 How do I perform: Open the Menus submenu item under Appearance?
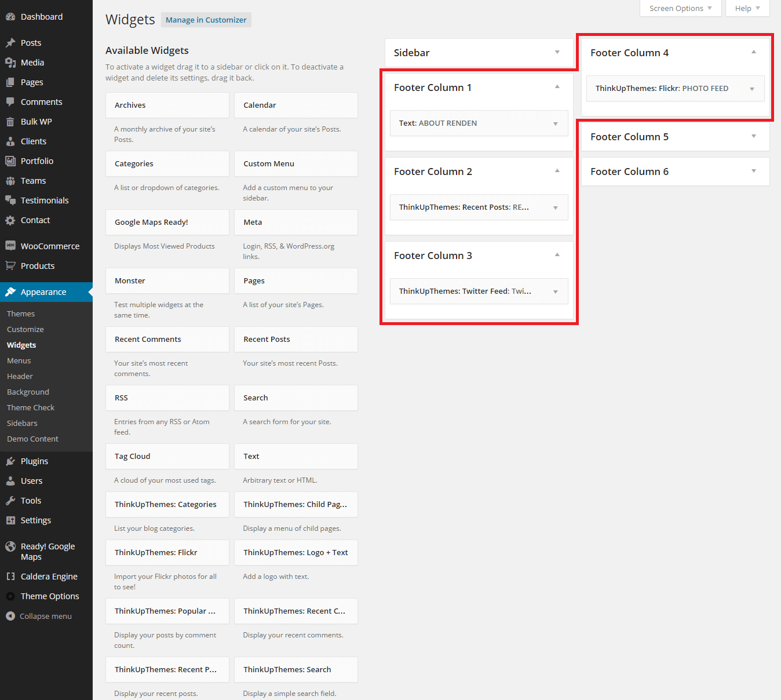click(x=19, y=360)
